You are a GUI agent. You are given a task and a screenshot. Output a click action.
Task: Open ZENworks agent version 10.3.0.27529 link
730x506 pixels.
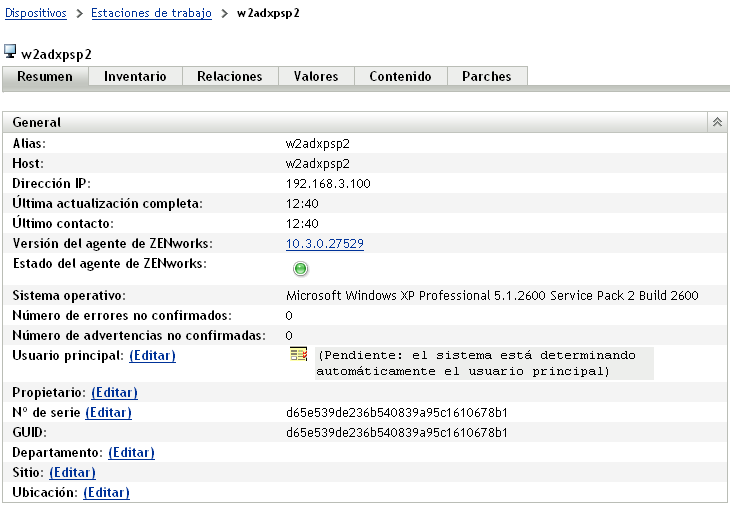point(324,243)
